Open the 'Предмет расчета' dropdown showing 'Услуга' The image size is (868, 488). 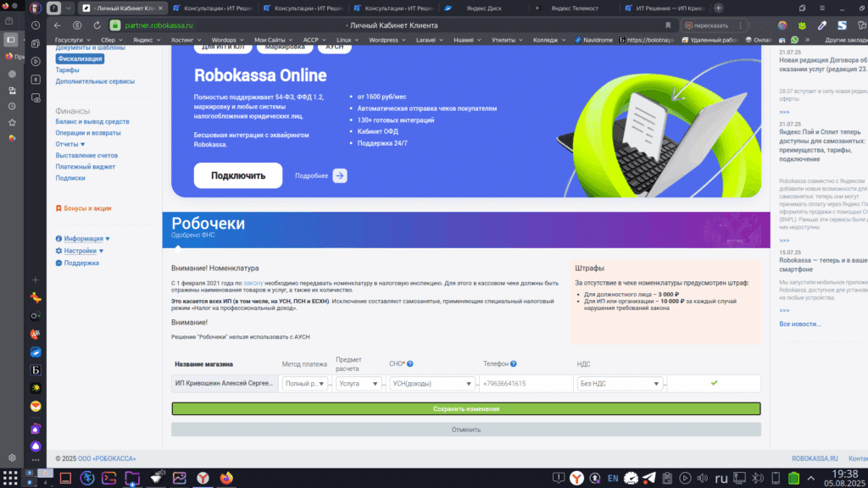tap(359, 384)
